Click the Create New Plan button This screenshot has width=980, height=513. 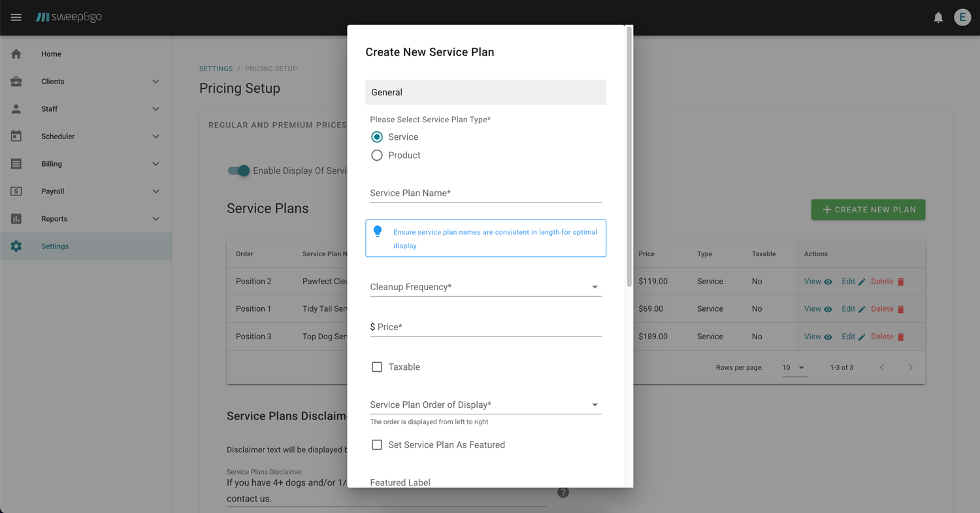pos(868,209)
